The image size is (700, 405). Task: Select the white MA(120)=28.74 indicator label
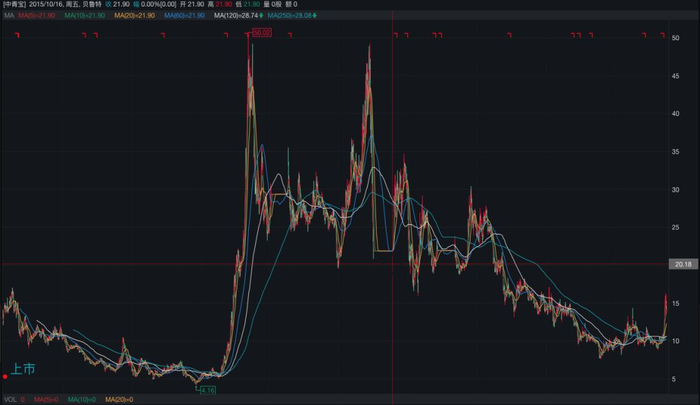tap(236, 16)
